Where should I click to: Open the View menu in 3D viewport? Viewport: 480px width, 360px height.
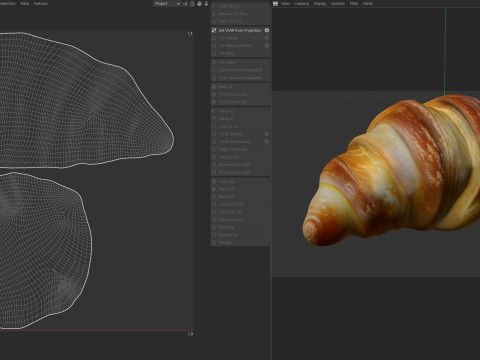(285, 4)
